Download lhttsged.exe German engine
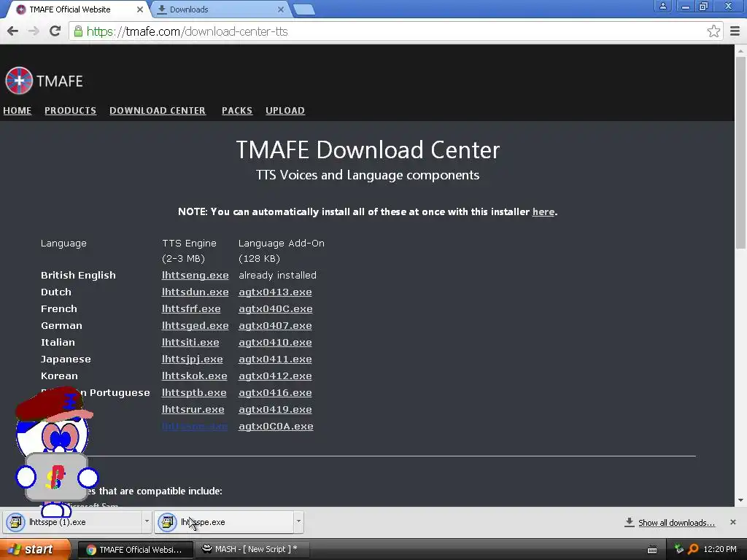The width and height of the screenshot is (747, 560). (195, 326)
